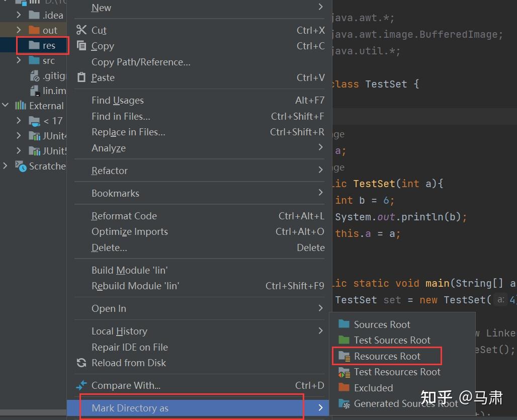
Task: Choose Copy Path/Reference
Action: click(x=200, y=62)
